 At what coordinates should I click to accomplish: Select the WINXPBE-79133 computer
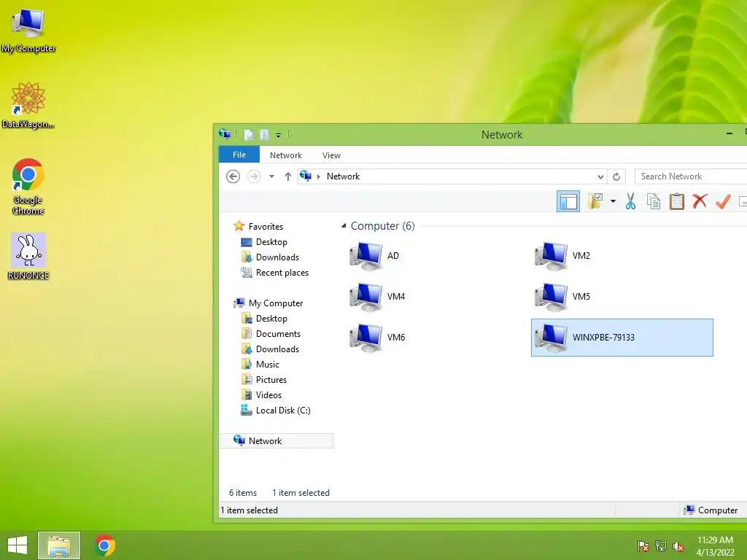coord(622,338)
